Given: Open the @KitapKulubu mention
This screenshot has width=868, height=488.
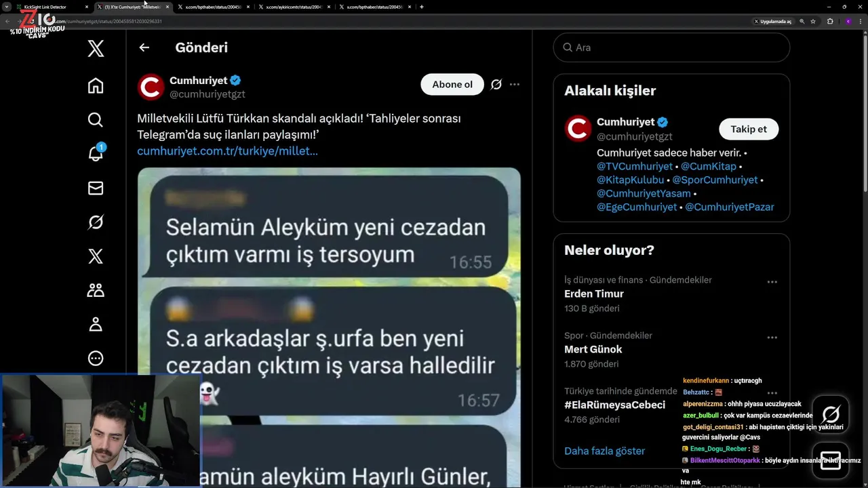Looking at the screenshot, I should coord(630,180).
